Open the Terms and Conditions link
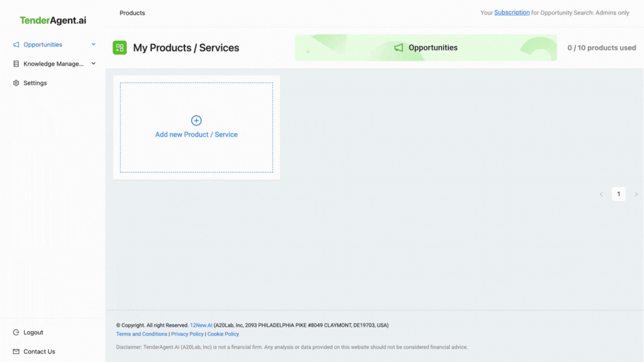This screenshot has height=362, width=644. 141,334
